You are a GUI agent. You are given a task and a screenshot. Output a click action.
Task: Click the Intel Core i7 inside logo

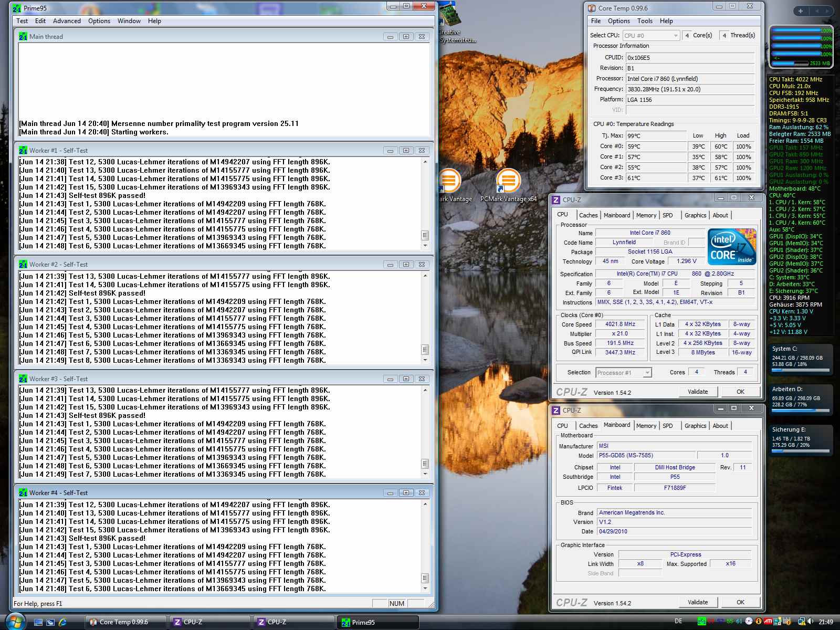[x=732, y=246]
